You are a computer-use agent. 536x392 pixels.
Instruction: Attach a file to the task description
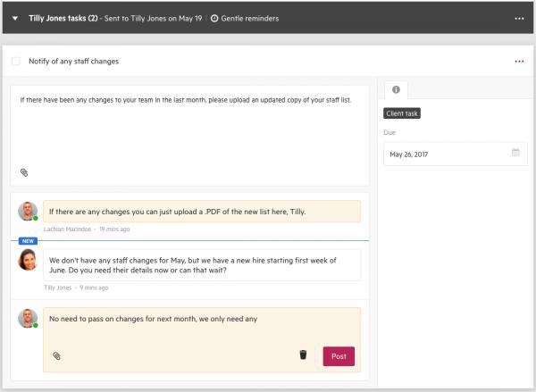[24, 172]
